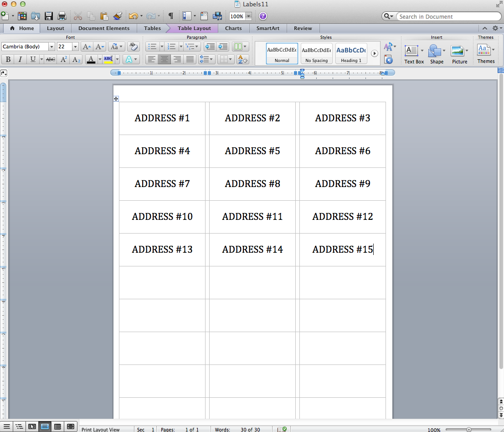Click the Columns icon
The height and width of the screenshot is (432, 504).
(238, 47)
